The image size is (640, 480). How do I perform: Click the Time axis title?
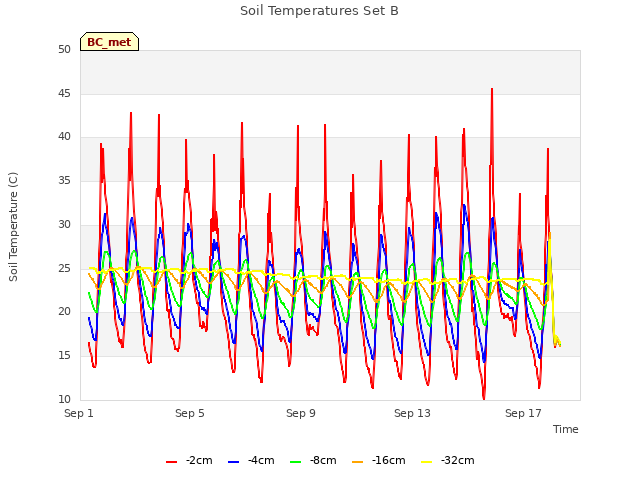pyautogui.click(x=566, y=429)
